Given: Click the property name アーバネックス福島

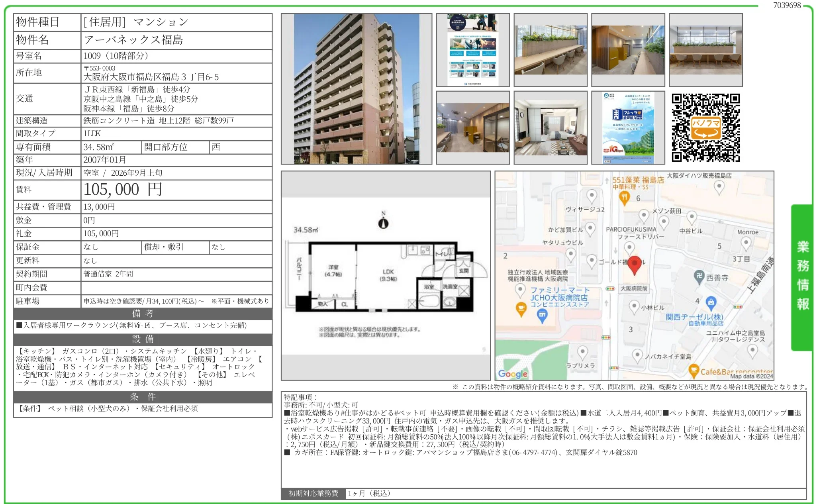Looking at the screenshot, I should point(133,40).
